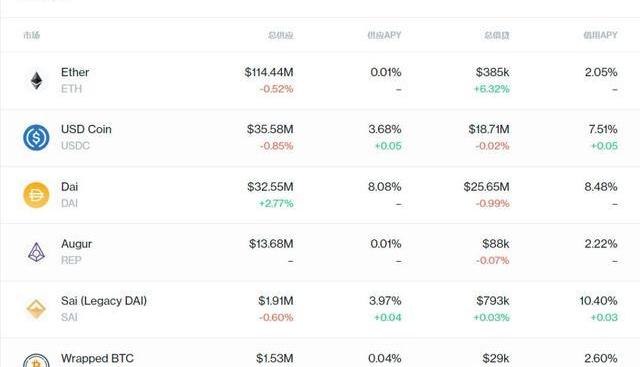Click Dai borrow APY 8.48%
Image resolution: width=640 pixels, height=367 pixels.
click(x=601, y=187)
